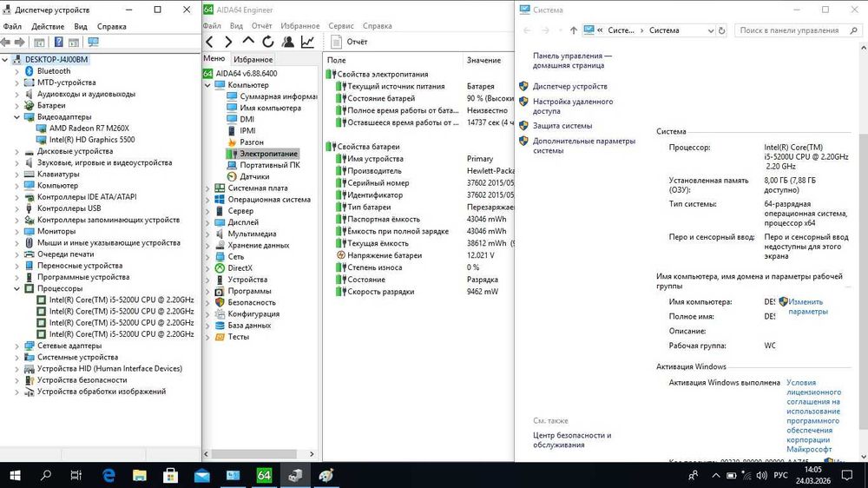Image resolution: width=868 pixels, height=488 pixels.
Task: Click Device Manager scan hardware monitor icon
Action: (x=93, y=42)
